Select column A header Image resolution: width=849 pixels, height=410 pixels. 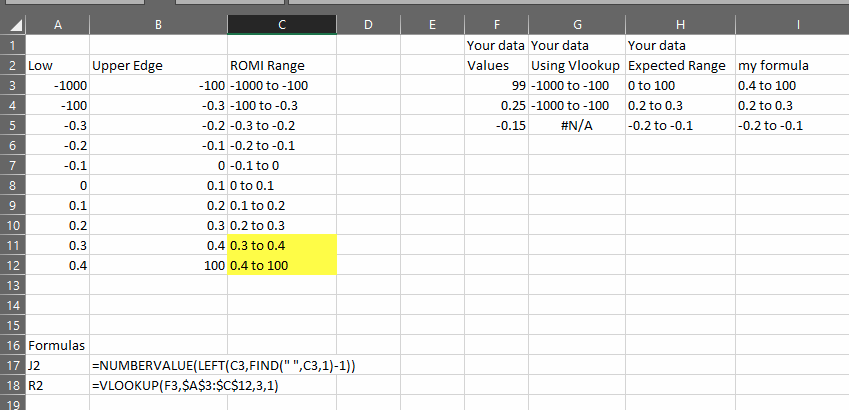[57, 25]
